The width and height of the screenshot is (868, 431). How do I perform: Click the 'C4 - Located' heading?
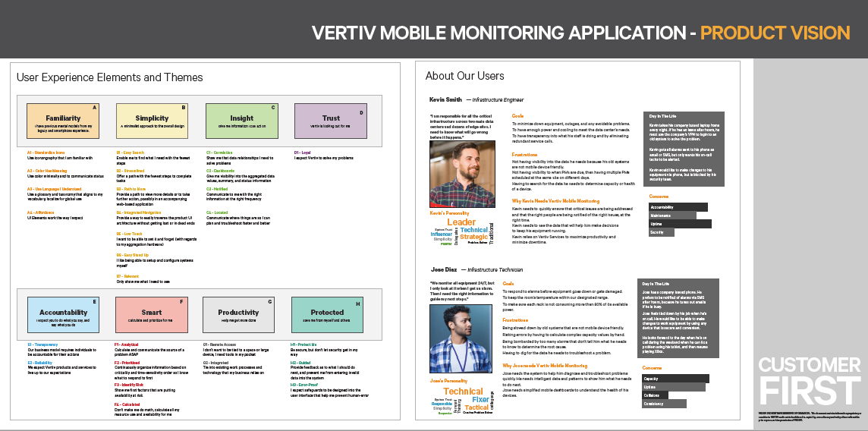[x=217, y=212]
